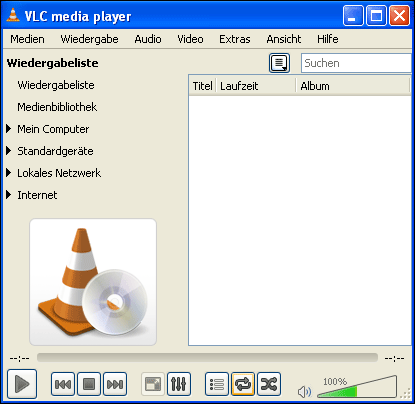Open extended settings equalizer icon

point(179,384)
